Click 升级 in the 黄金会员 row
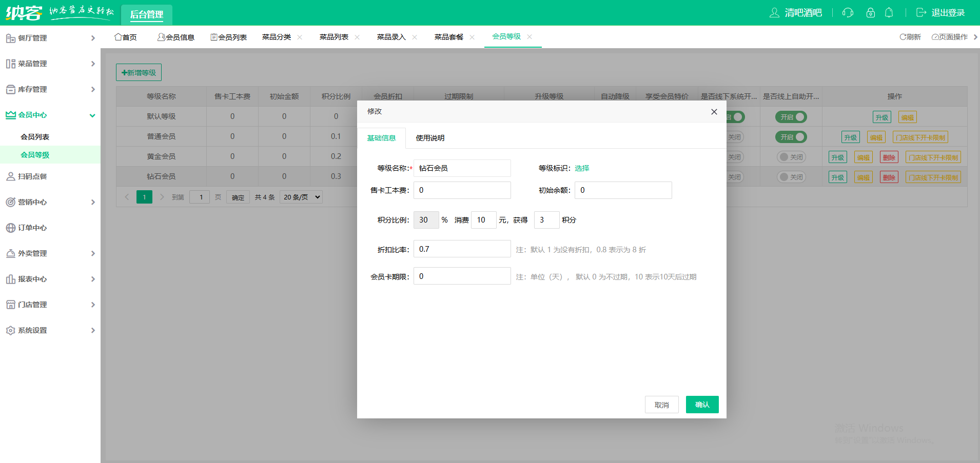 838,157
